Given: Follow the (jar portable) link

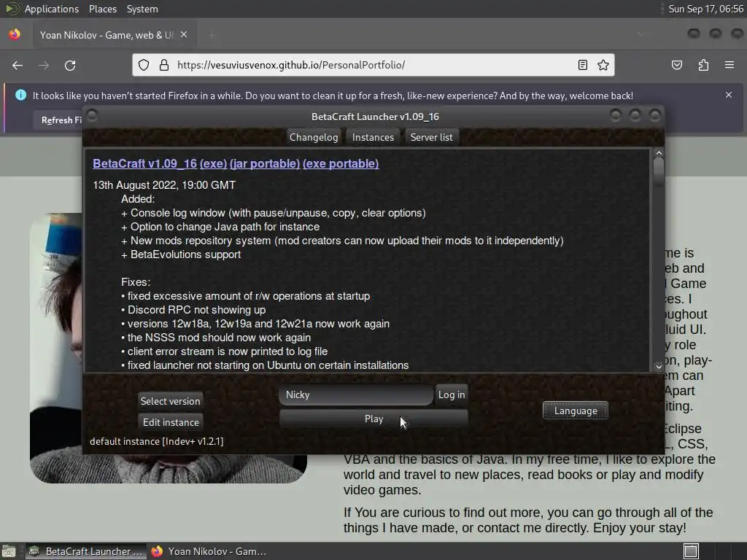Looking at the screenshot, I should coord(265,163).
